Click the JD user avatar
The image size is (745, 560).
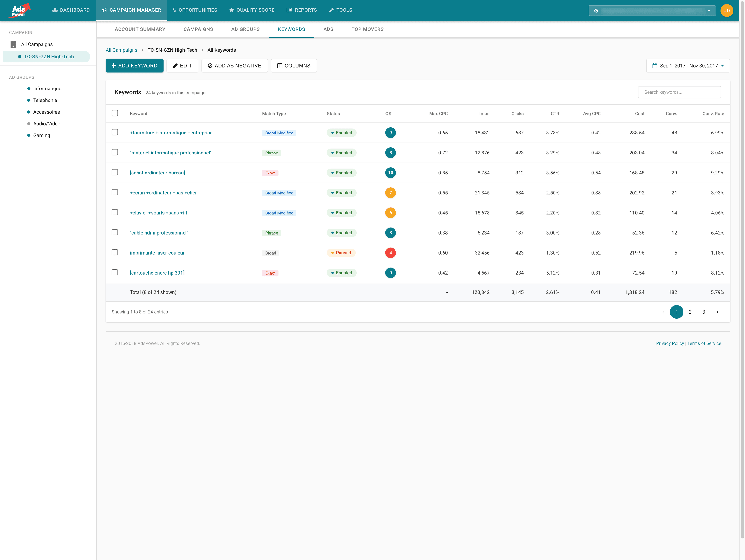(x=727, y=10)
